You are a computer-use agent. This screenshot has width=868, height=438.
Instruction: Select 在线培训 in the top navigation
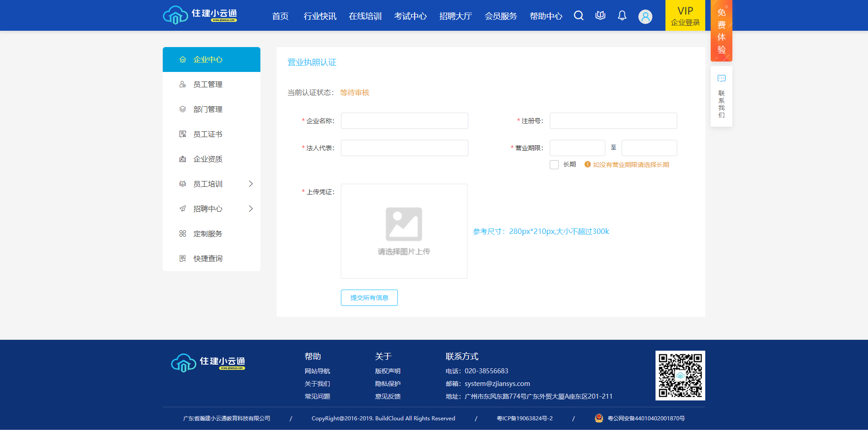coord(365,16)
